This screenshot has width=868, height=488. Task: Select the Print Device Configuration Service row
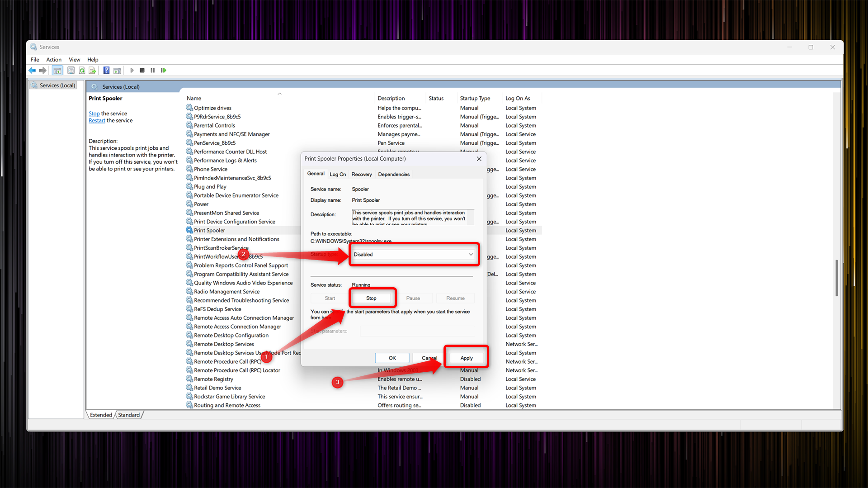pyautogui.click(x=235, y=222)
